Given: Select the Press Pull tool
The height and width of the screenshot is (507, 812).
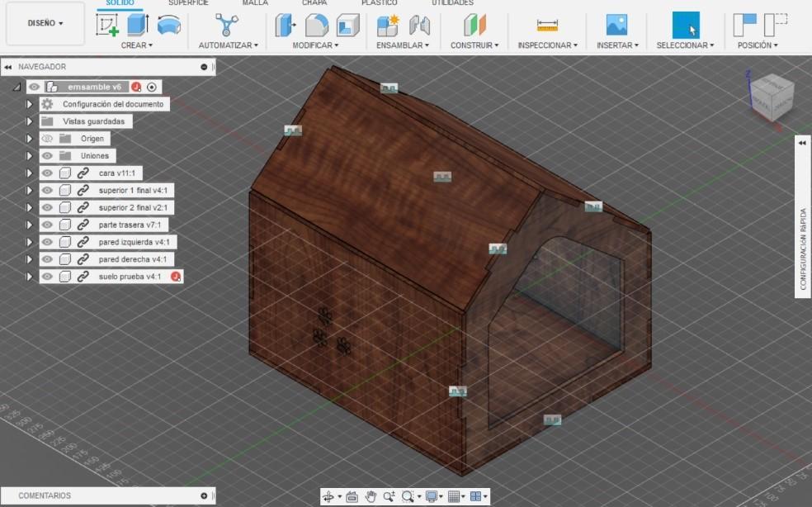Looking at the screenshot, I should coord(286,25).
